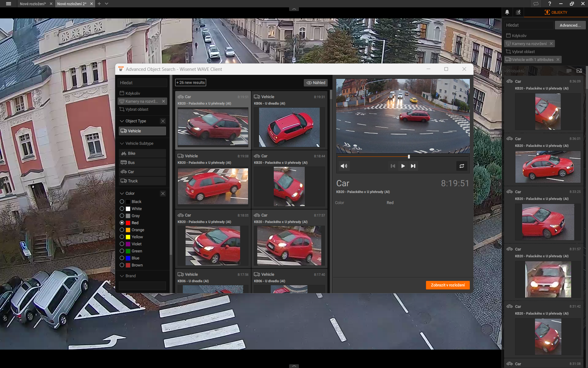This screenshot has width=588, height=368.
Task: Load the 26 new results
Action: (x=190, y=83)
